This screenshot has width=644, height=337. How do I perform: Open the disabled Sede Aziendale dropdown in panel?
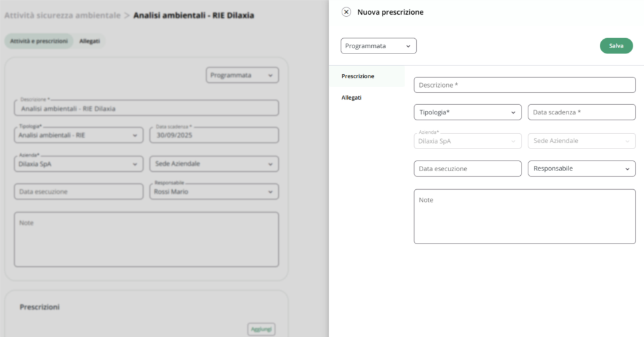pos(582,141)
